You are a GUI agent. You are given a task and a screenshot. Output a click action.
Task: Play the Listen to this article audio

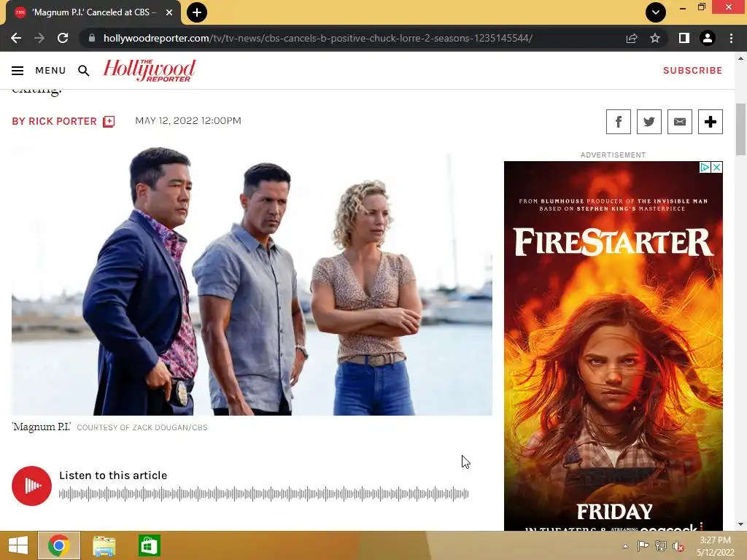coord(31,486)
